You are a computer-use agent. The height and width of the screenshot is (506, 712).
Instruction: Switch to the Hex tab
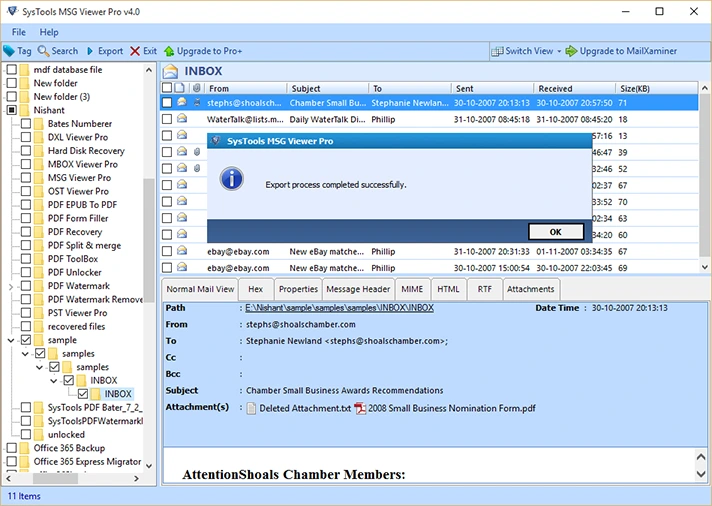point(255,289)
